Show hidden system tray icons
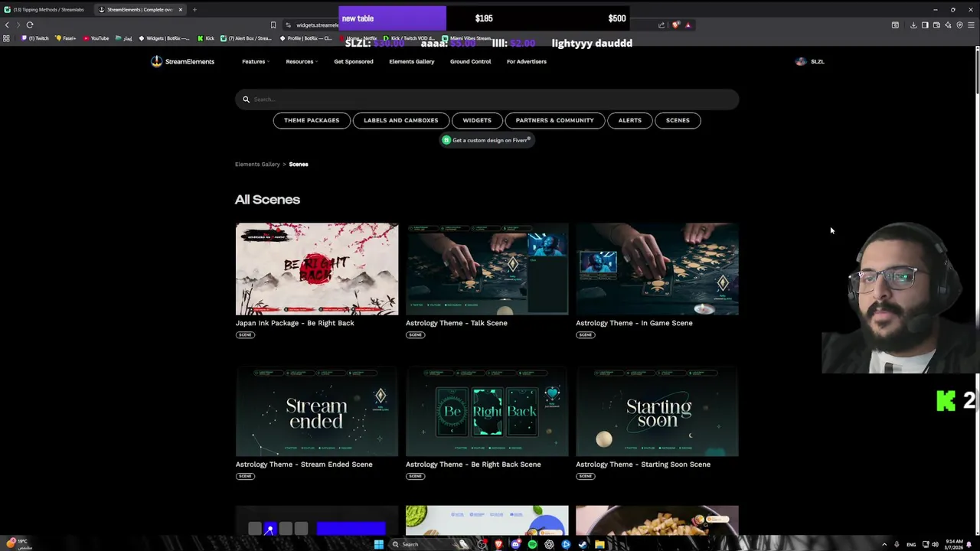Image resolution: width=980 pixels, height=551 pixels. coord(884,544)
